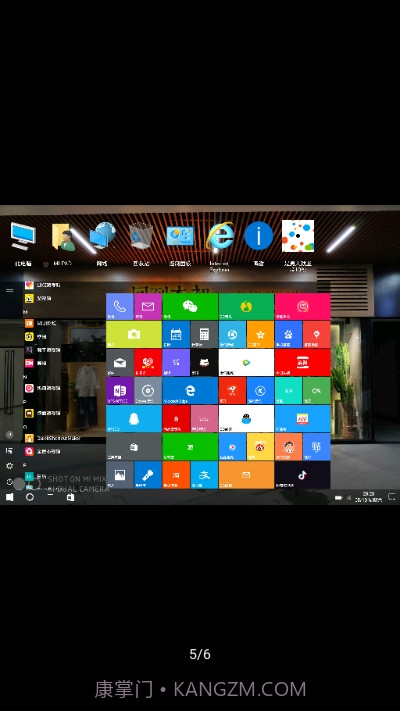
Task: Open the magenta Mail envelope tile
Action: point(148,307)
